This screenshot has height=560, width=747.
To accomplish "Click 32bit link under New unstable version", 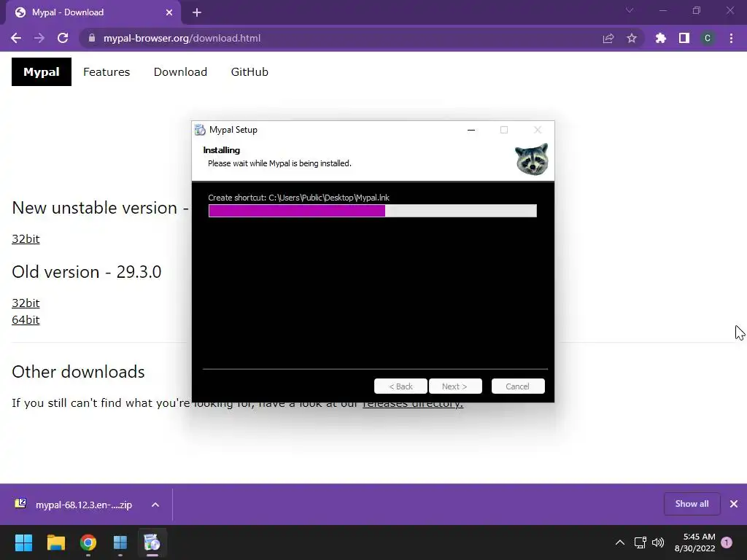I will pyautogui.click(x=26, y=238).
